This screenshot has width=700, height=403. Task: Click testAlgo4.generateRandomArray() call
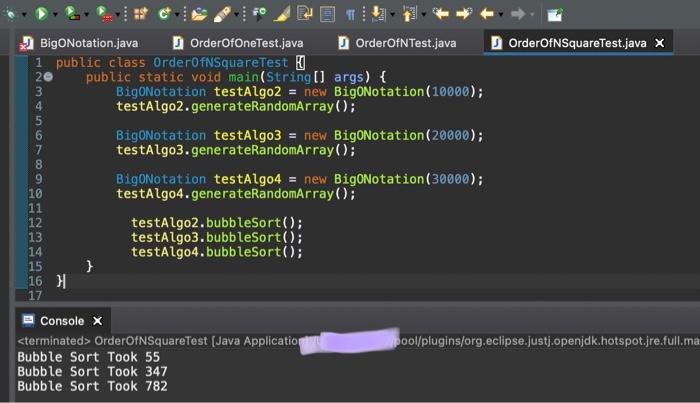(236, 194)
